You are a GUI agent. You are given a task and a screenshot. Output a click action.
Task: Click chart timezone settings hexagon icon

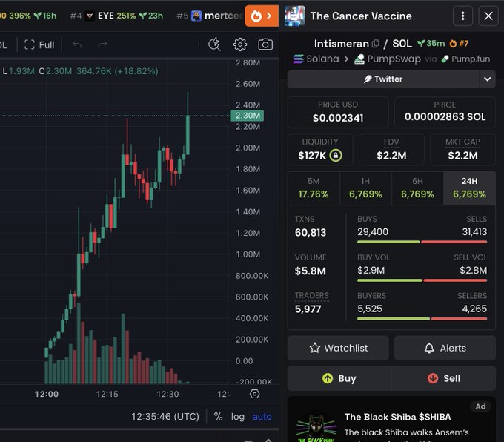pyautogui.click(x=254, y=394)
